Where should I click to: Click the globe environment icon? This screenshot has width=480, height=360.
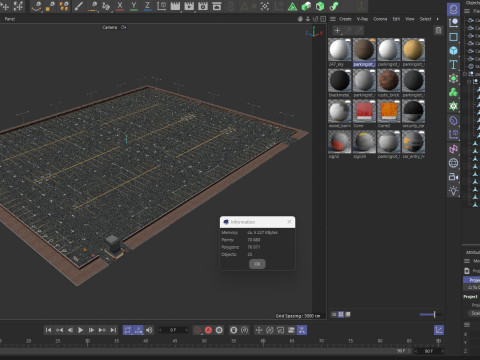point(453,163)
